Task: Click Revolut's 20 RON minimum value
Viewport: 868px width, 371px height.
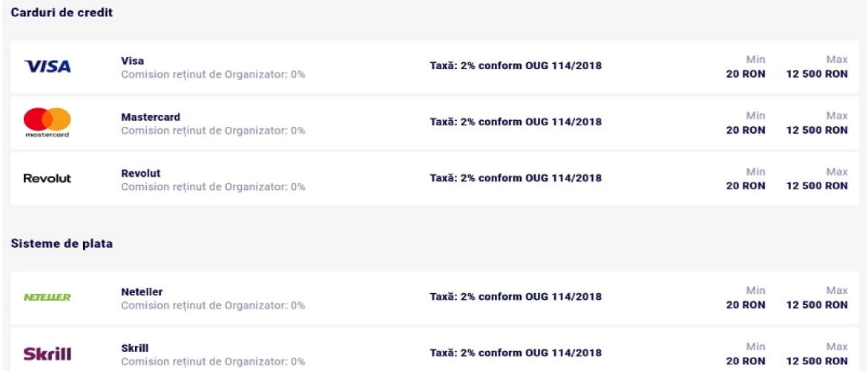Action: (746, 186)
